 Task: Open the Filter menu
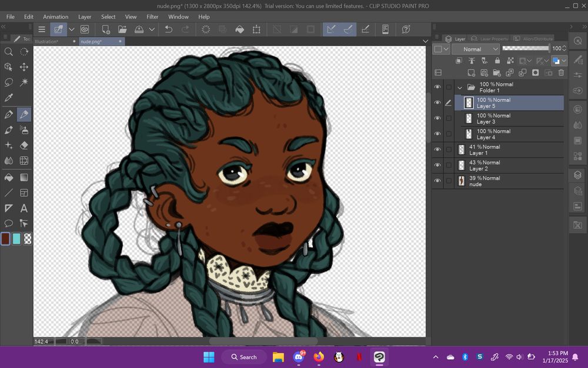click(152, 16)
